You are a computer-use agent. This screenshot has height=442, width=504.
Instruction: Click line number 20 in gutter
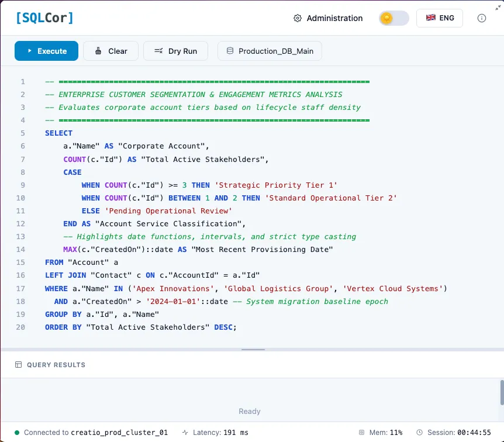(20, 327)
